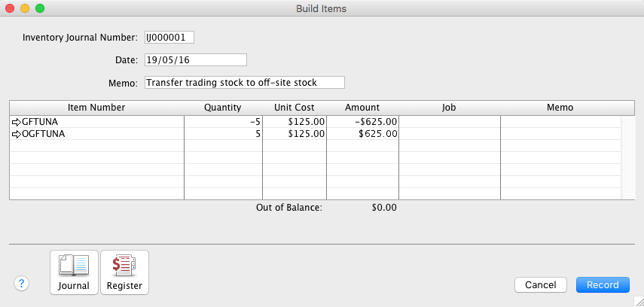The height and width of the screenshot is (307, 644).
Task: Open the Register icon button
Action: point(124,272)
